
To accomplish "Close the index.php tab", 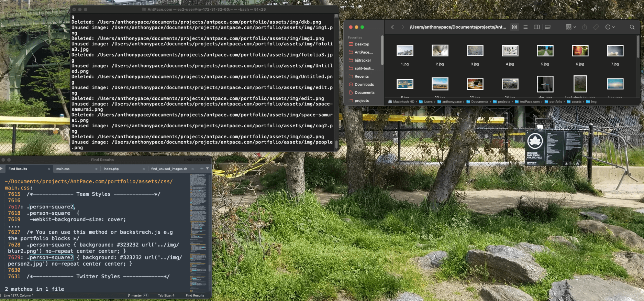I will tap(144, 169).
